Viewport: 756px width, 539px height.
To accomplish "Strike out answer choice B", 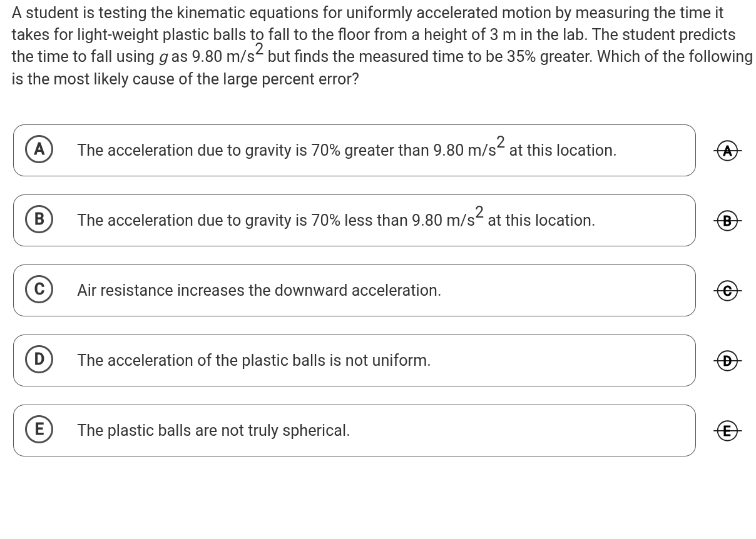I will pyautogui.click(x=727, y=221).
